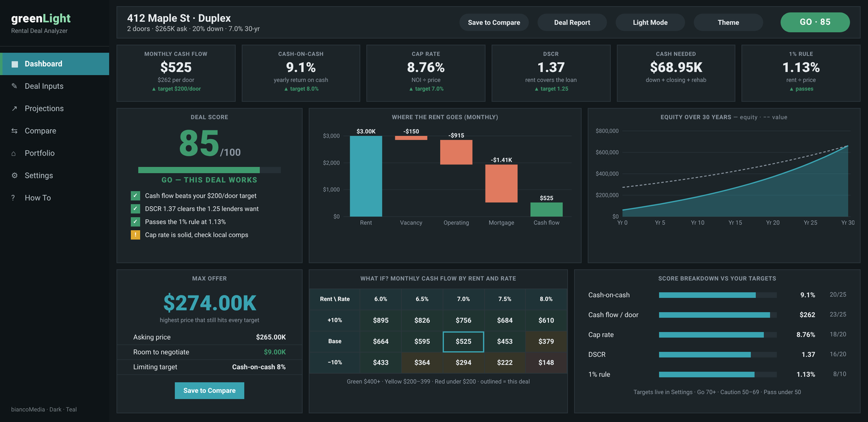
Task: Click the Asking price $265.00K value
Action: [271, 337]
